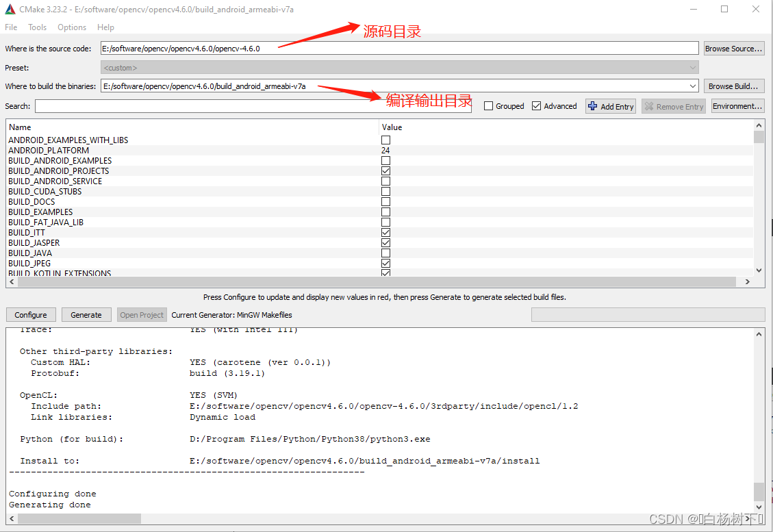Image resolution: width=773 pixels, height=532 pixels.
Task: Click the Search input field
Action: click(253, 106)
